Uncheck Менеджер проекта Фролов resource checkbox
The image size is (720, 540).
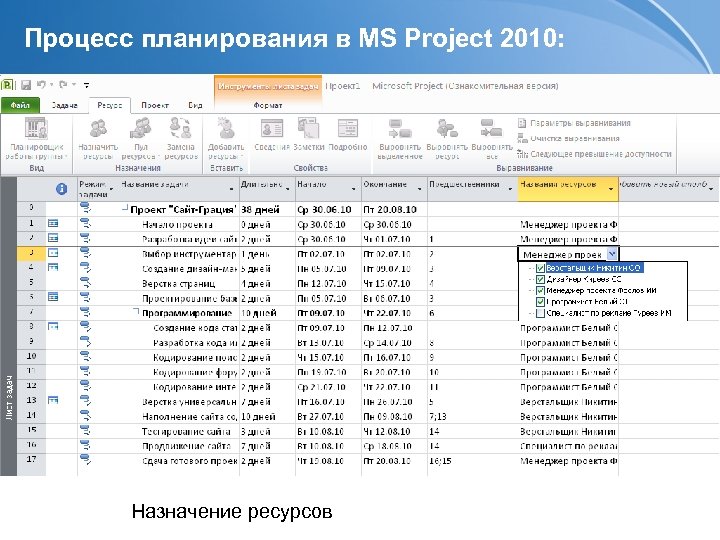540,291
